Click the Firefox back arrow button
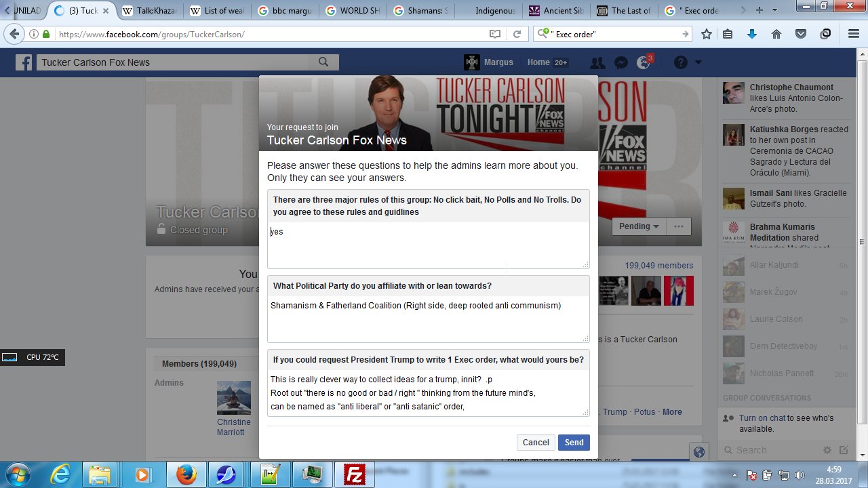868x488 pixels. (x=14, y=34)
